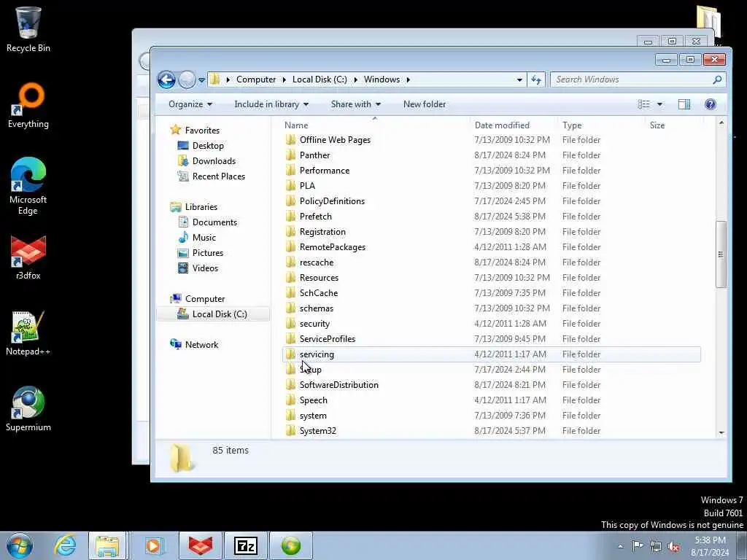Open the Organize dropdown menu
Screen dimensions: 747x560
pos(190,104)
